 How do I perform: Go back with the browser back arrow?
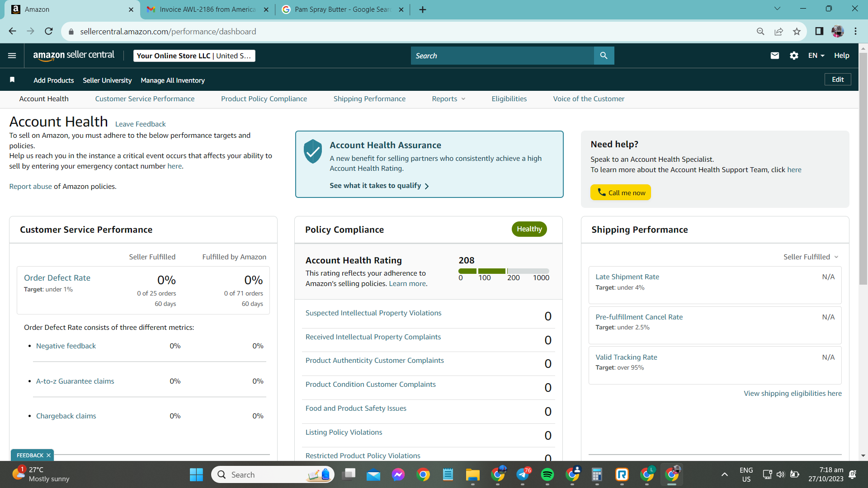(12, 31)
